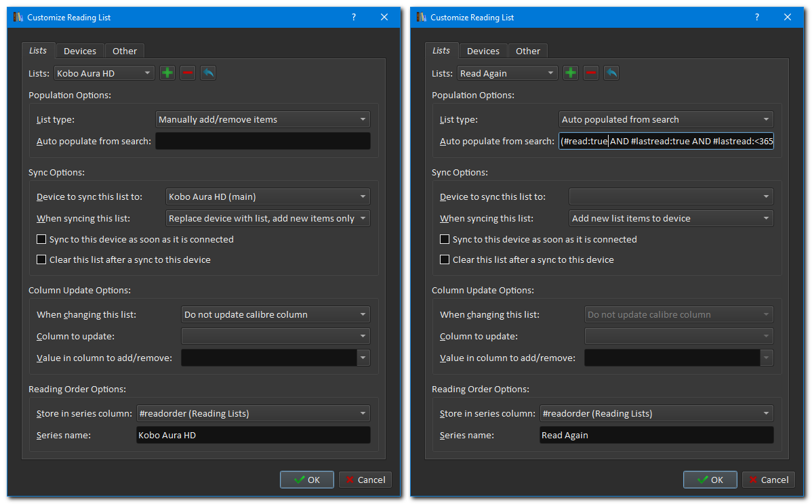Open the 'Add new list items to device' dropdown
The image size is (812, 504).
click(671, 219)
